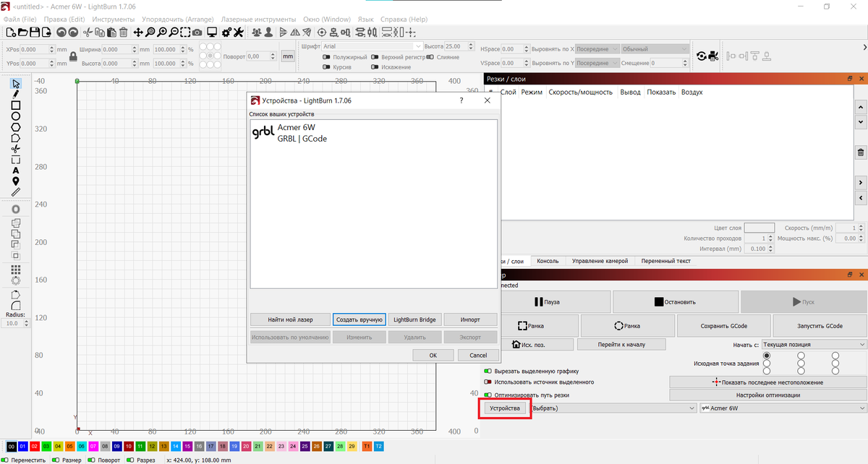Select the Pointer selection tool
The image size is (868, 464).
tap(15, 84)
